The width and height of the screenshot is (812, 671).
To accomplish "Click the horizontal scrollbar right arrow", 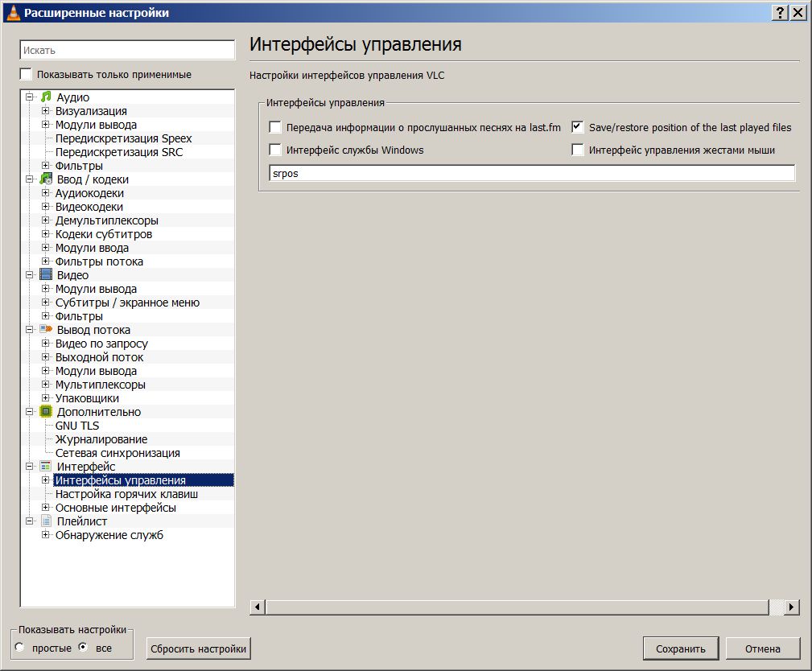I will pyautogui.click(x=791, y=607).
